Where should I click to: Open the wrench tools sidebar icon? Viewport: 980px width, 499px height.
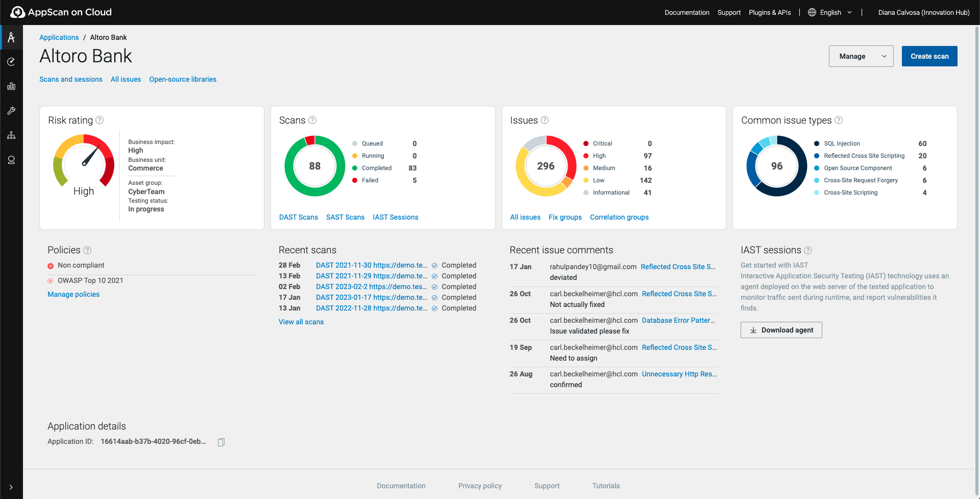point(11,111)
